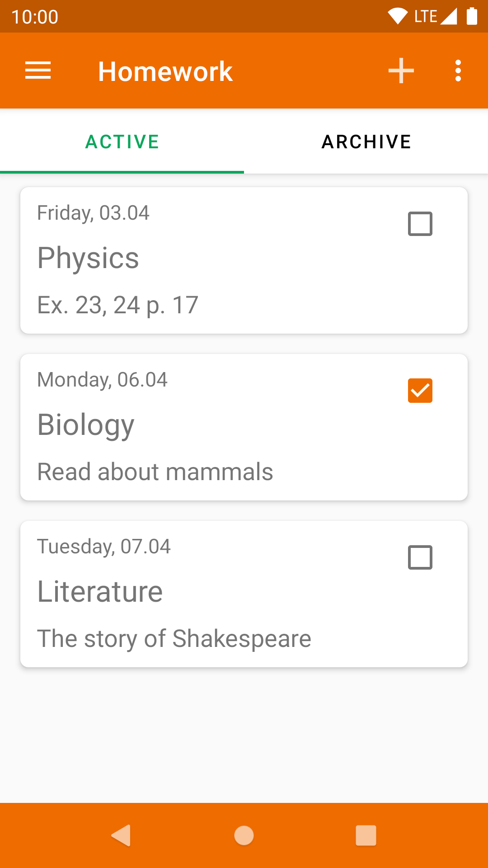Add new homework with plus icon

[401, 71]
